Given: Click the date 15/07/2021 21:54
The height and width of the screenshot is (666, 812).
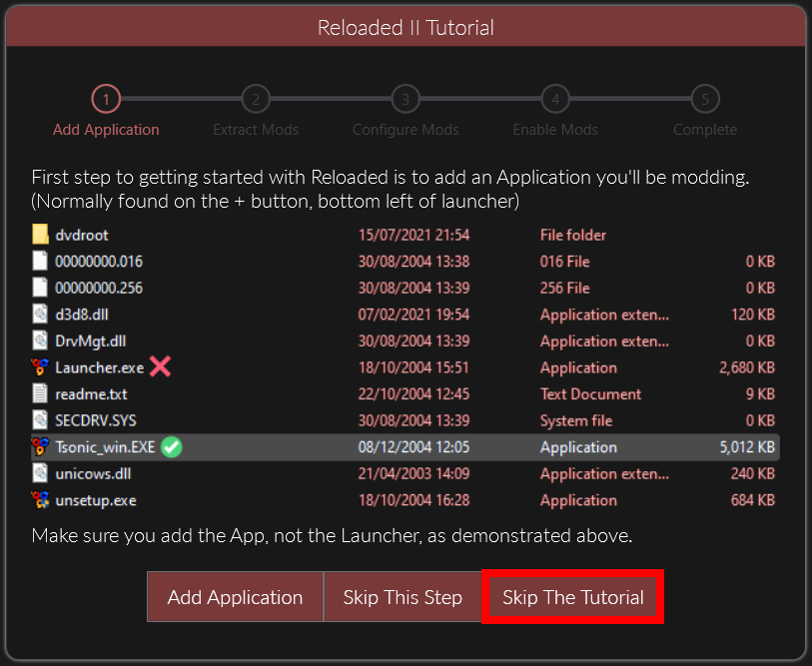Looking at the screenshot, I should (413, 235).
